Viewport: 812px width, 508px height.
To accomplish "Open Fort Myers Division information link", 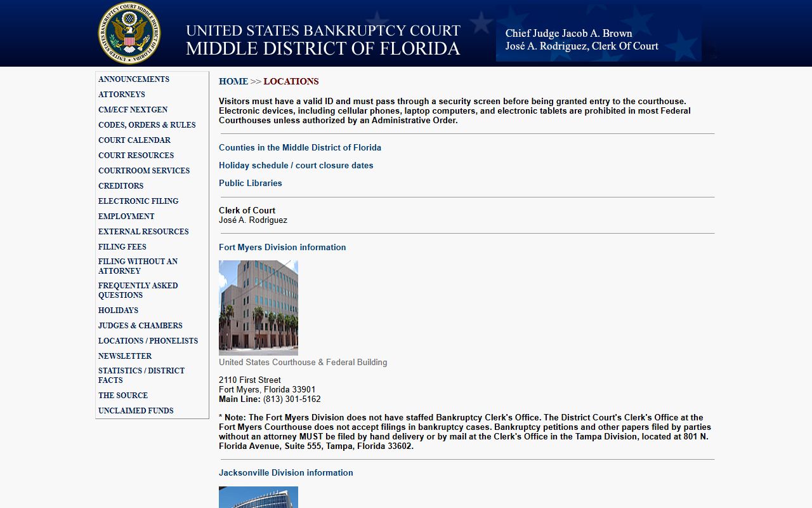I will (x=282, y=247).
